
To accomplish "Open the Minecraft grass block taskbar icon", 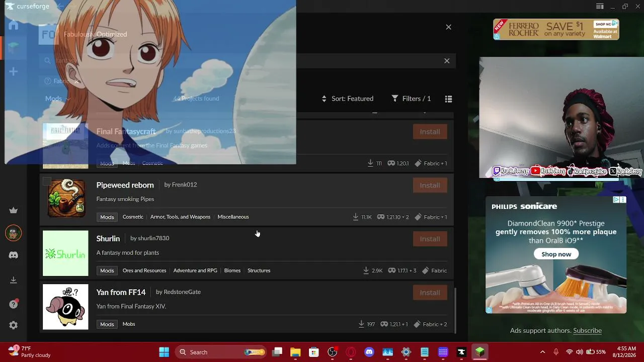I will click(480, 352).
